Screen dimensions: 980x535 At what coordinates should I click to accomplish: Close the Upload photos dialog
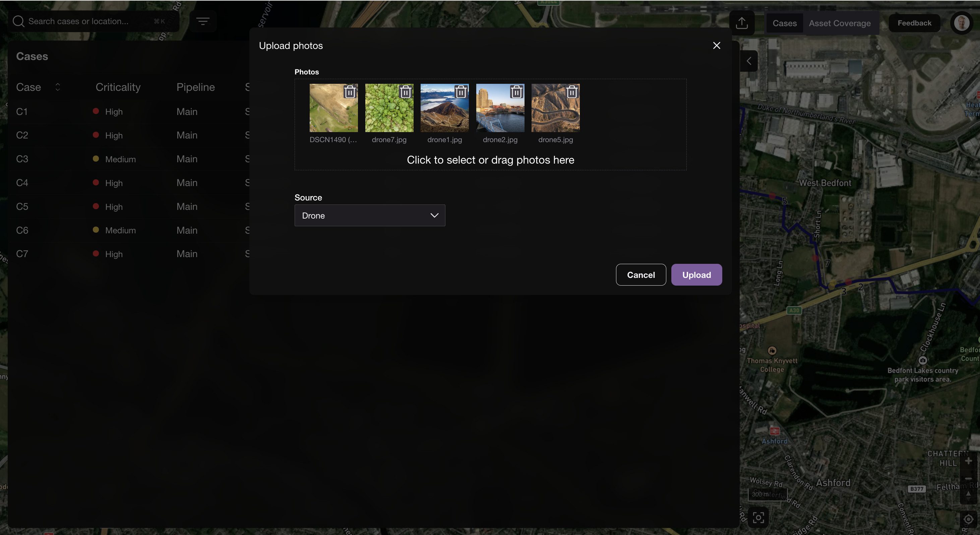pyautogui.click(x=716, y=46)
